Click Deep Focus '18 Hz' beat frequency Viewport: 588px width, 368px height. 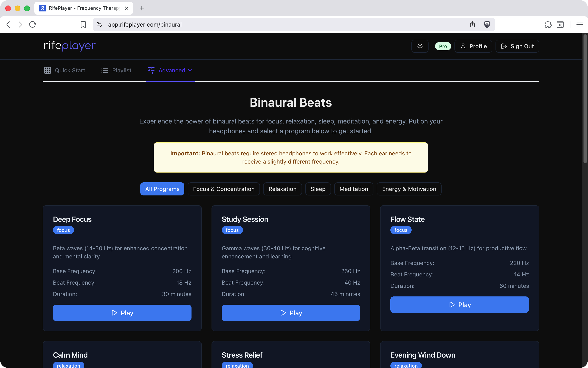(x=184, y=283)
